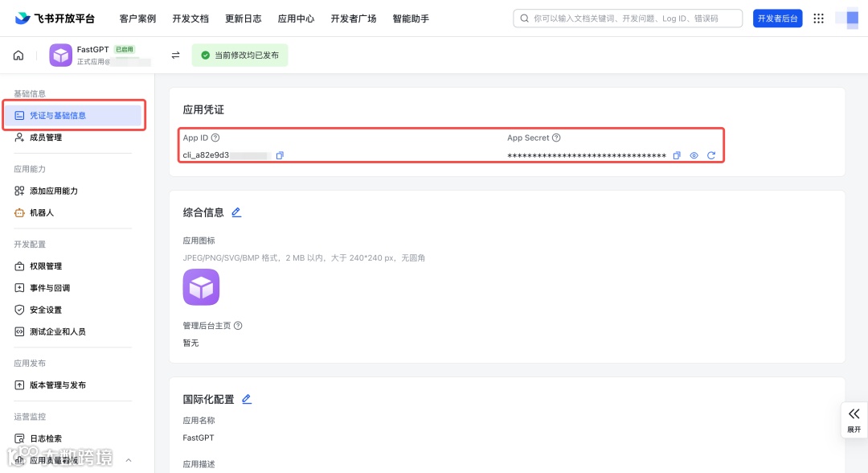Expand the right-side panel with 展开
This screenshot has height=473, width=868.
point(854,420)
